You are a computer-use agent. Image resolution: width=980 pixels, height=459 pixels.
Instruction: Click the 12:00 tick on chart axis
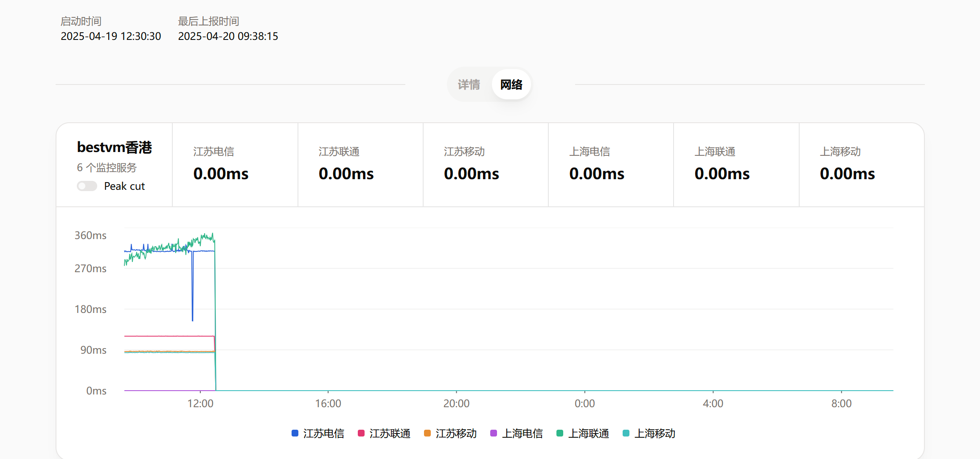200,403
